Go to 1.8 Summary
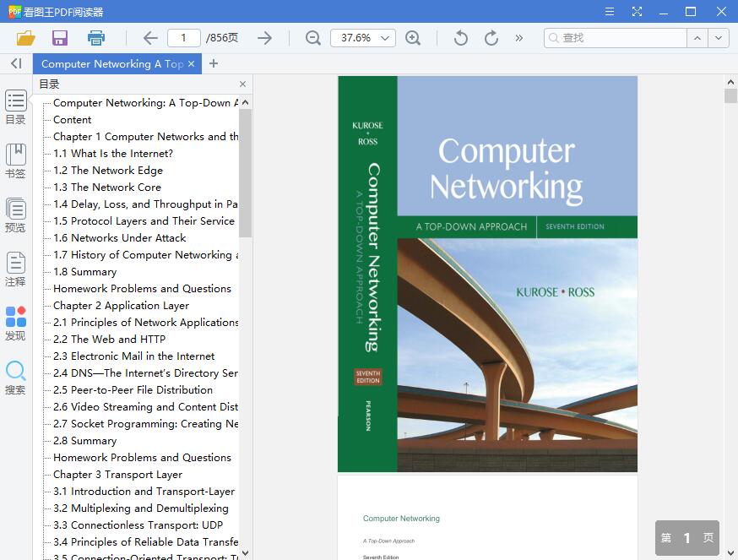This screenshot has height=560, width=738. coord(84,272)
